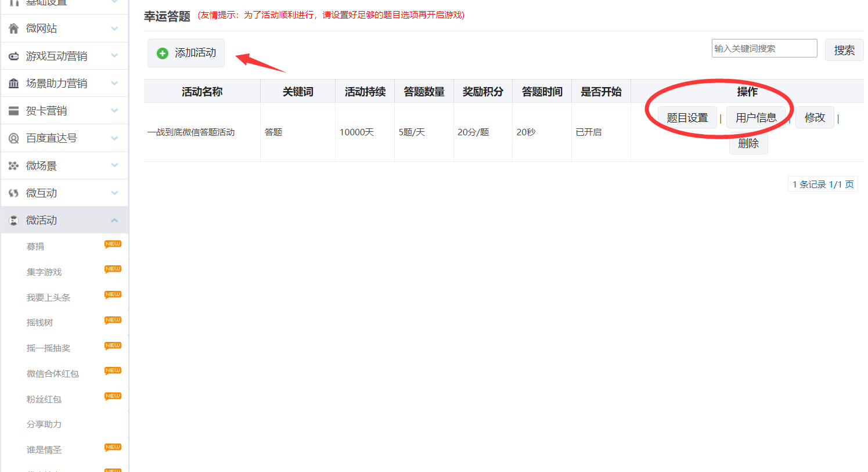Image resolution: width=868 pixels, height=472 pixels.
Task: Click the icon beside 微场景
Action: (14, 166)
